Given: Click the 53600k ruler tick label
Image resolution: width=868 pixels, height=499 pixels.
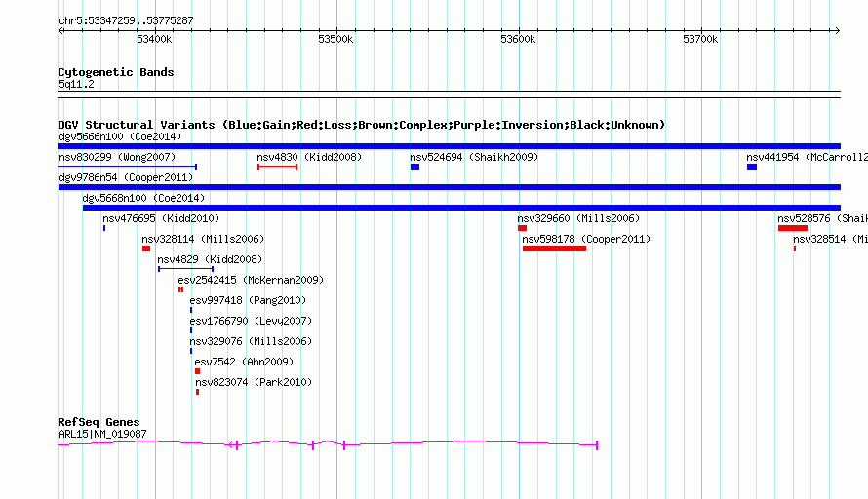Looking at the screenshot, I should 518,39.
